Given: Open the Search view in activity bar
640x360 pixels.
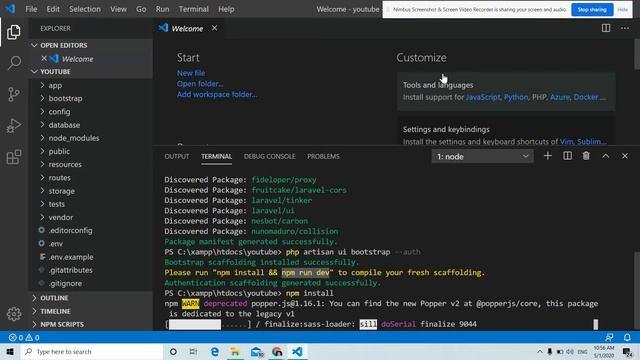Looking at the screenshot, I should pyautogui.click(x=14, y=63).
